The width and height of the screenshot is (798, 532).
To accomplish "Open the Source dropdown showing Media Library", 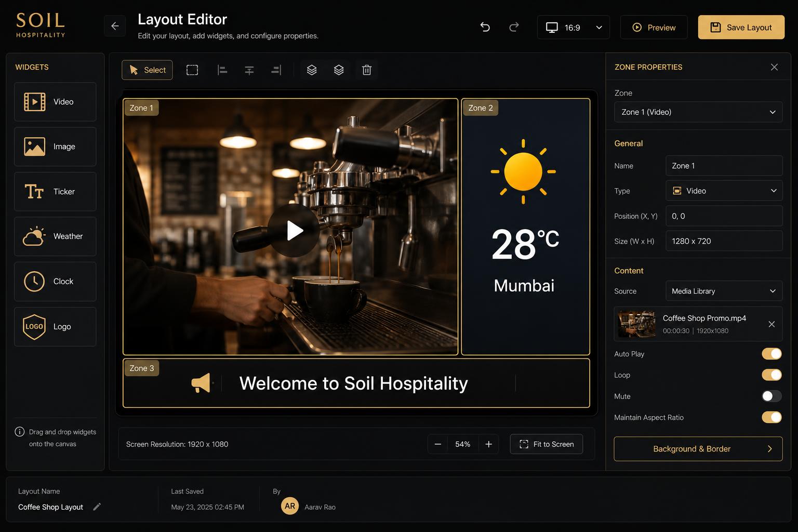I will pyautogui.click(x=724, y=291).
